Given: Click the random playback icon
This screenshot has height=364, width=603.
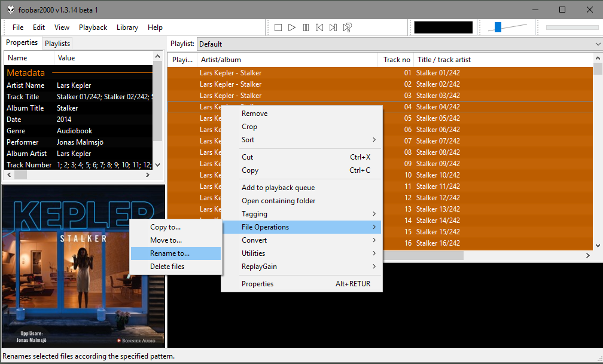Looking at the screenshot, I should click(x=347, y=27).
